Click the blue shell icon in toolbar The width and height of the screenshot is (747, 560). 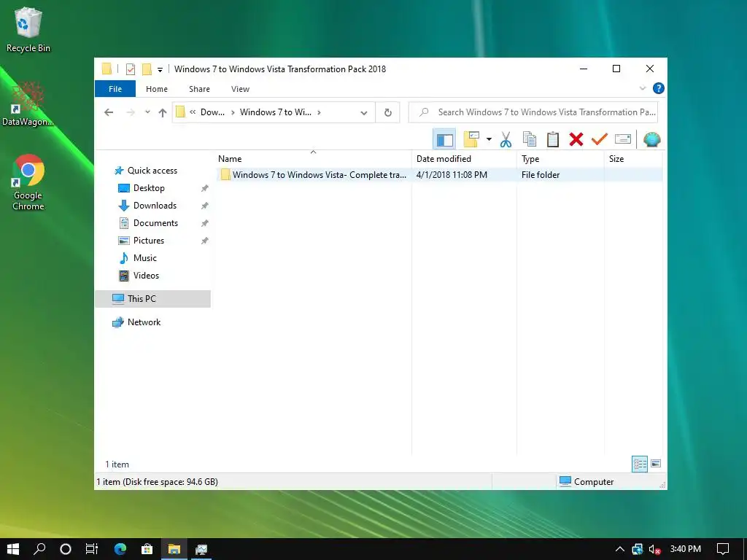pos(651,139)
